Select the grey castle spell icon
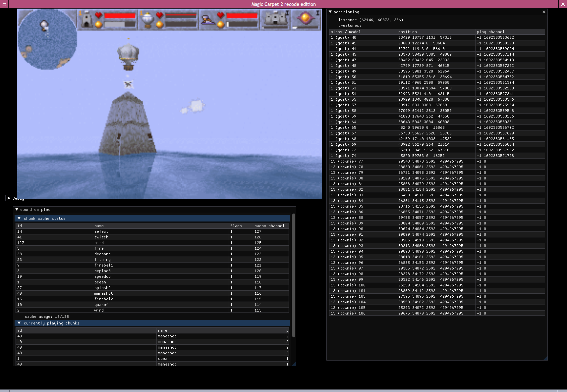Screen dimensions: 567x392 click(x=275, y=19)
